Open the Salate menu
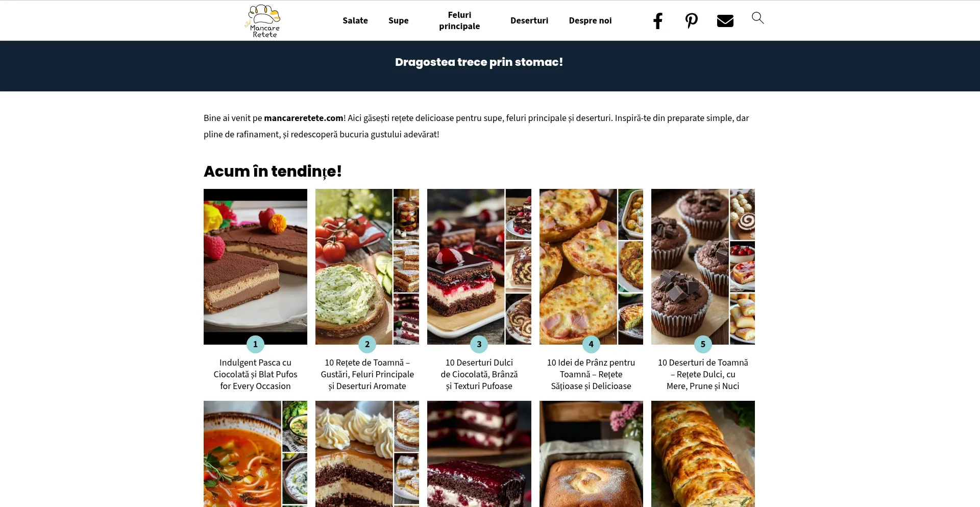The height and width of the screenshot is (507, 980). coord(355,20)
